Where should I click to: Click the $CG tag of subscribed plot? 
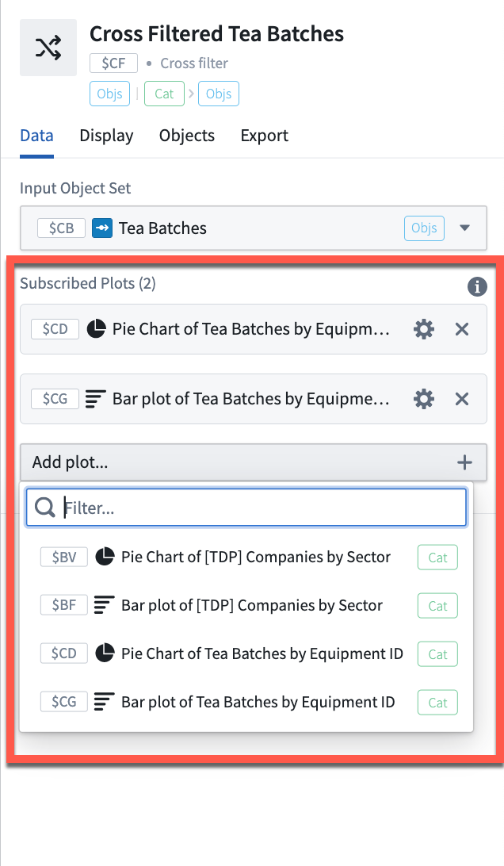click(55, 399)
